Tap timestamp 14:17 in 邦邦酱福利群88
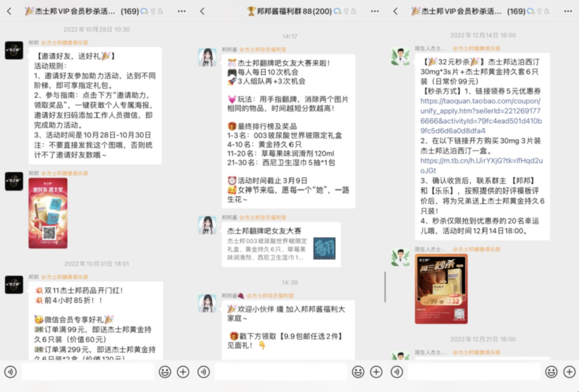Screen dimensions: 579x392 pyautogui.click(x=289, y=36)
